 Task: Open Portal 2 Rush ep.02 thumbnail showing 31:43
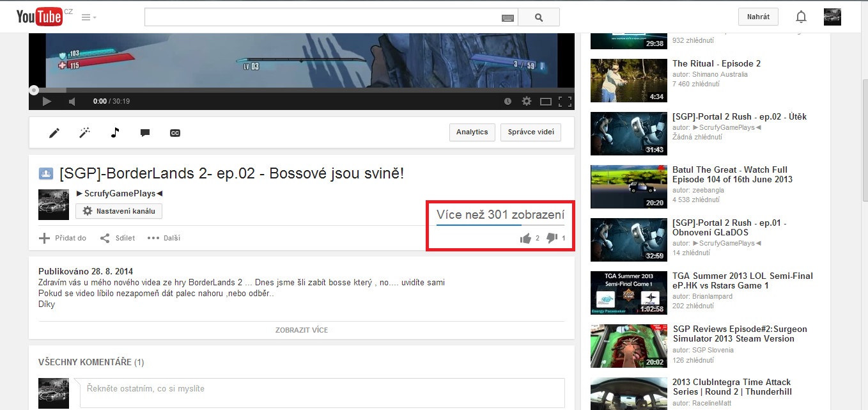click(x=629, y=134)
